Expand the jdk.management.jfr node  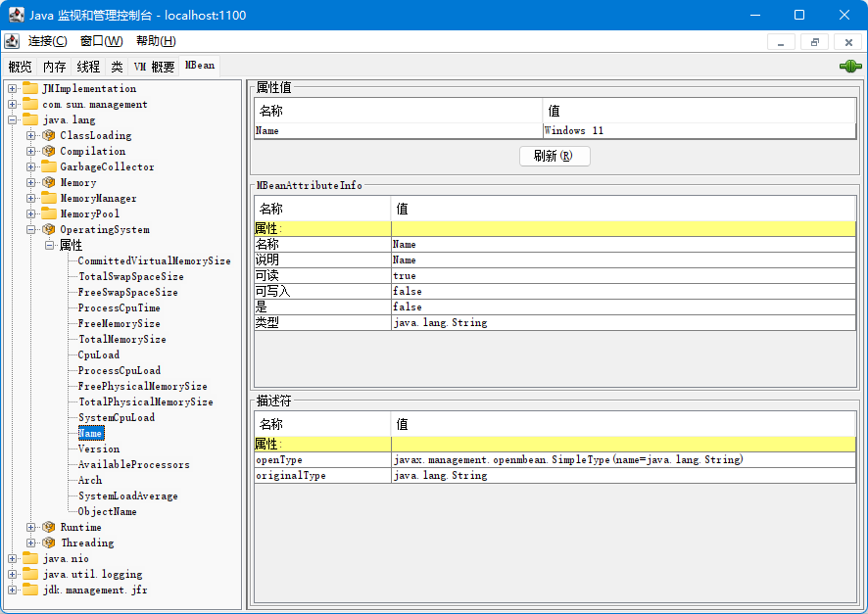click(13, 590)
